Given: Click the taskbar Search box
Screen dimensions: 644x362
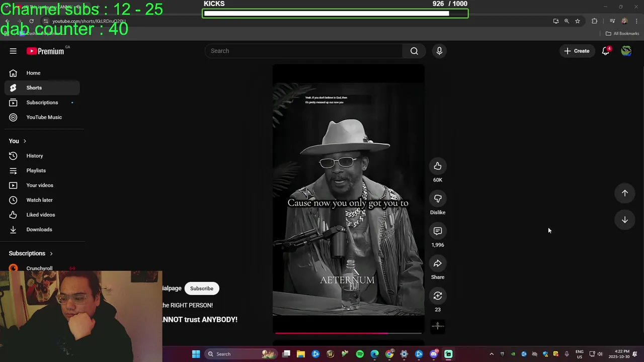Looking at the screenshot, I should 242,354.
